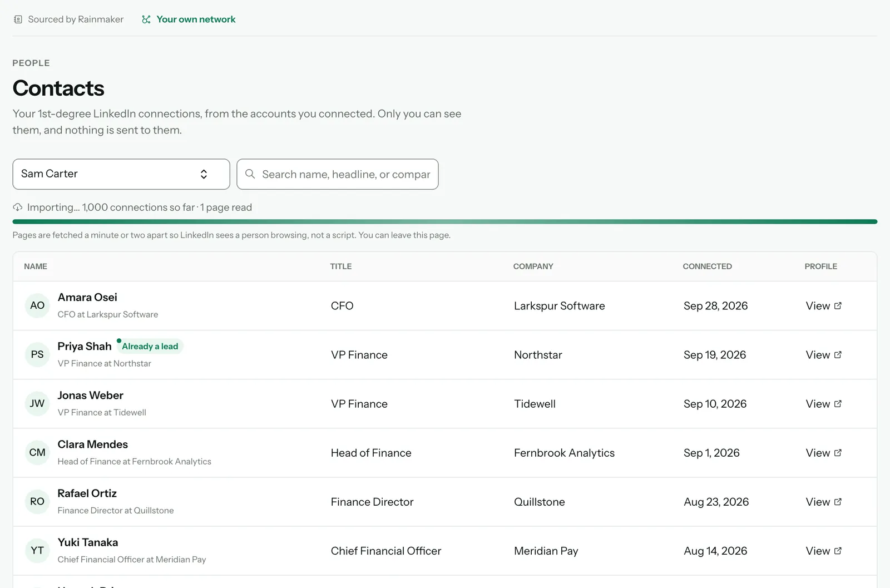This screenshot has height=588, width=890.
Task: Click the CONNECTED column header
Action: [x=707, y=266]
